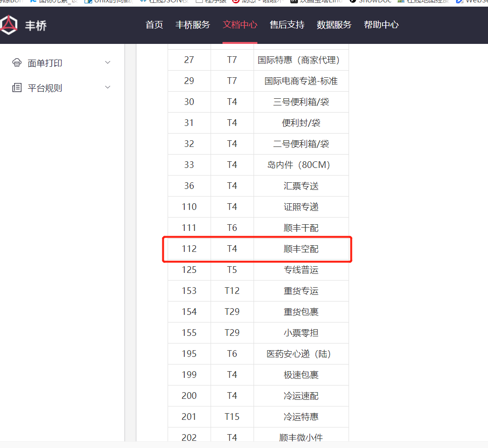Click code 112 in the table

click(189, 249)
